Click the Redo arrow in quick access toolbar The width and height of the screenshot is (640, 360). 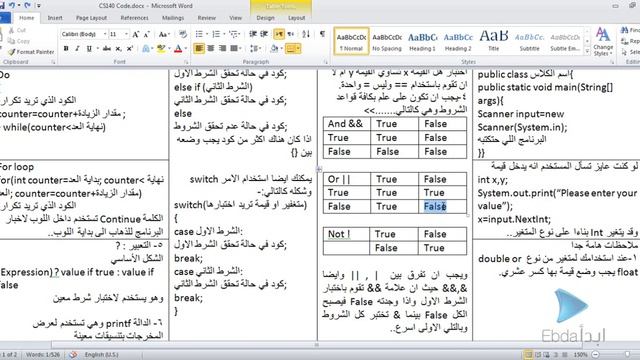(x=28, y=5)
